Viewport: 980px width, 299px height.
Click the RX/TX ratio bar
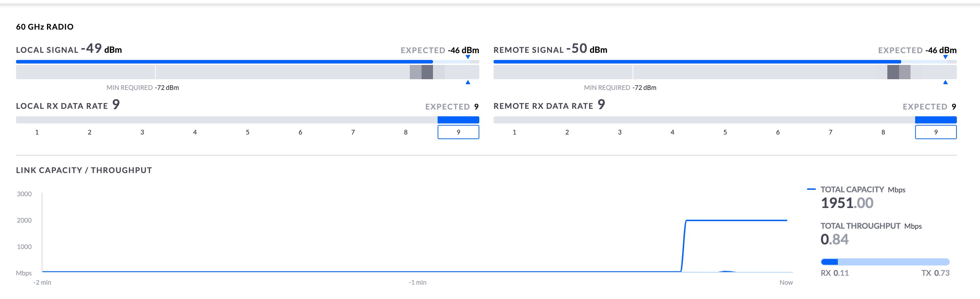point(885,262)
